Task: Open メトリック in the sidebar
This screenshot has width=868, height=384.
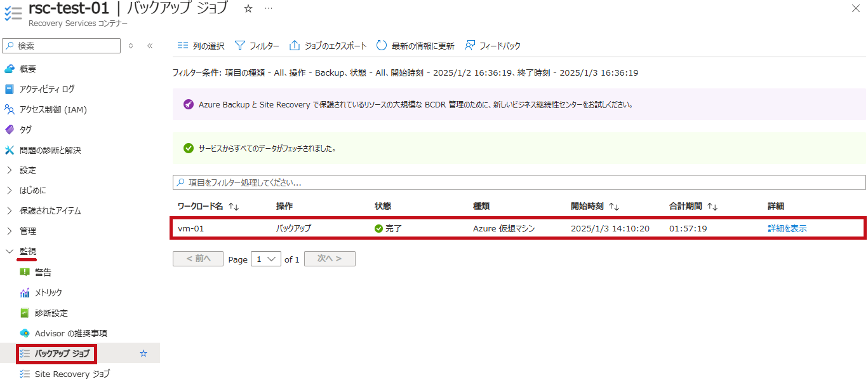Action: click(x=48, y=292)
